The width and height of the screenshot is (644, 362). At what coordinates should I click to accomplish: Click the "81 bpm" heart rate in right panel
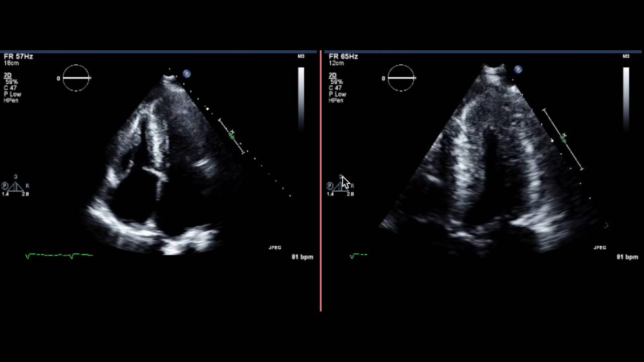click(627, 257)
